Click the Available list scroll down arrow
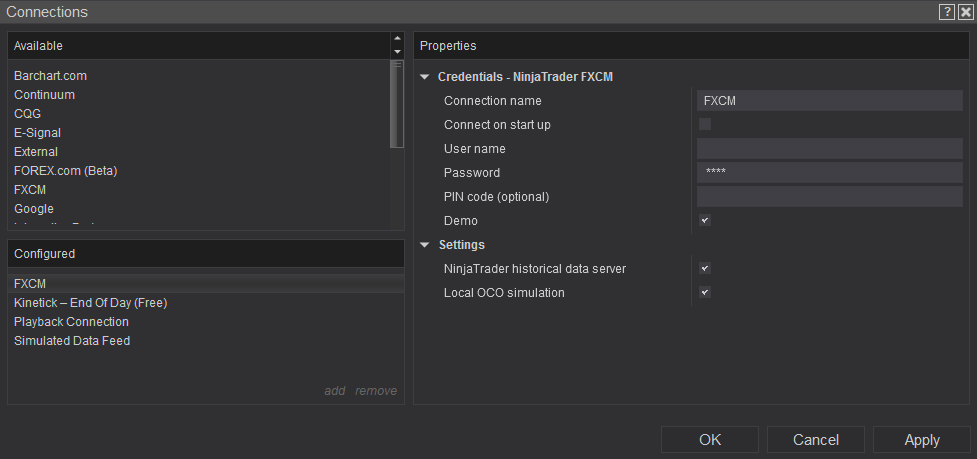Image resolution: width=977 pixels, height=459 pixels. pyautogui.click(x=397, y=52)
